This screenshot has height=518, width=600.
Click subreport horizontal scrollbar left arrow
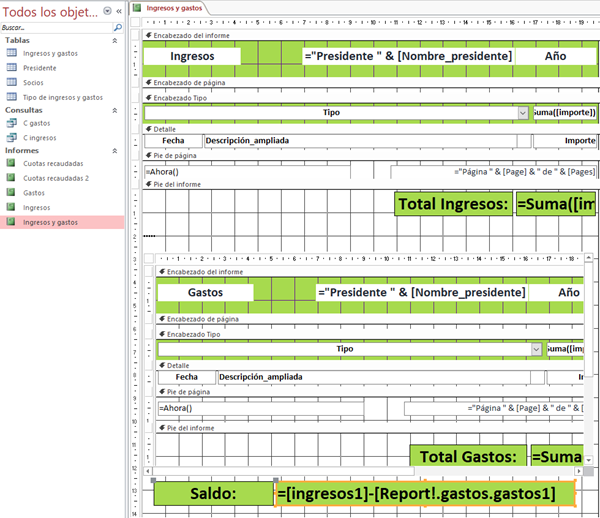148,471
